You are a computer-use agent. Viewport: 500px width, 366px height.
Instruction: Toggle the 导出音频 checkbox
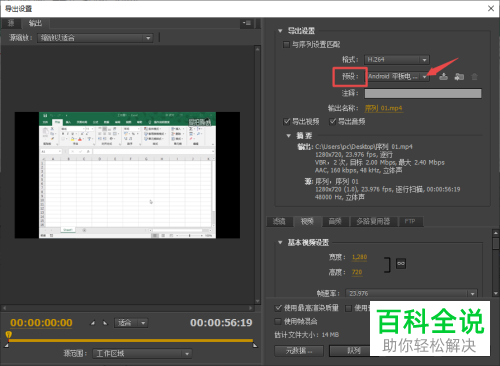332,121
